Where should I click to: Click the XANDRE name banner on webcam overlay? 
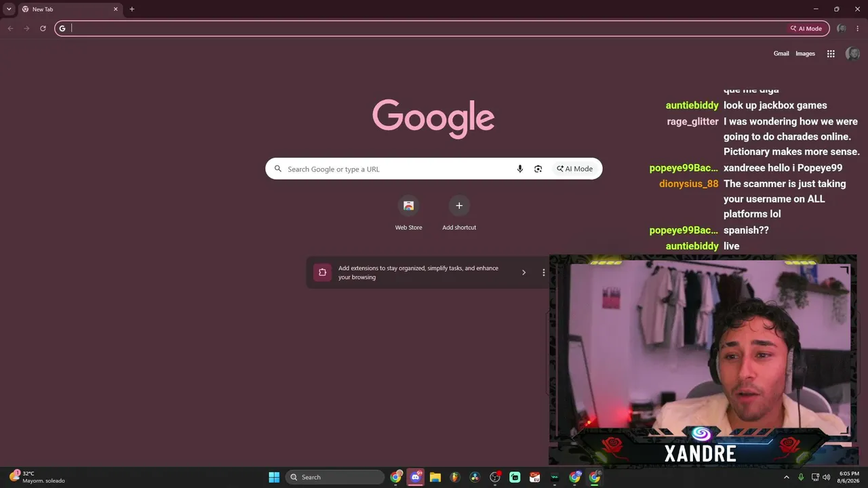tap(701, 453)
